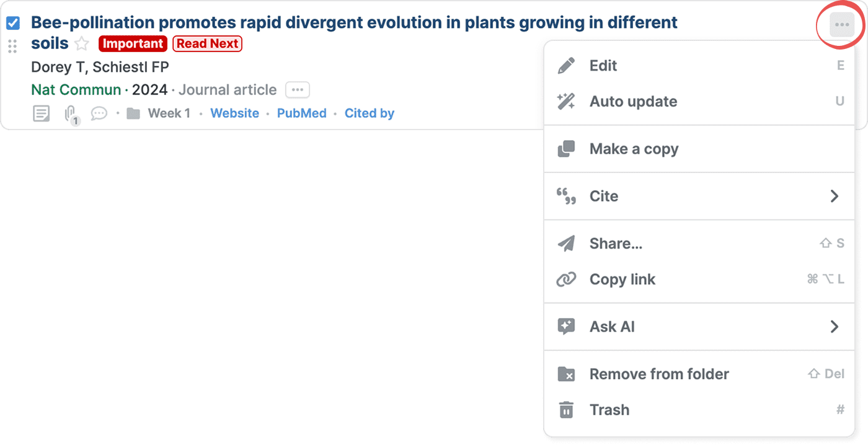Uncheck the article selection checkbox
The width and height of the screenshot is (868, 445).
(x=13, y=24)
